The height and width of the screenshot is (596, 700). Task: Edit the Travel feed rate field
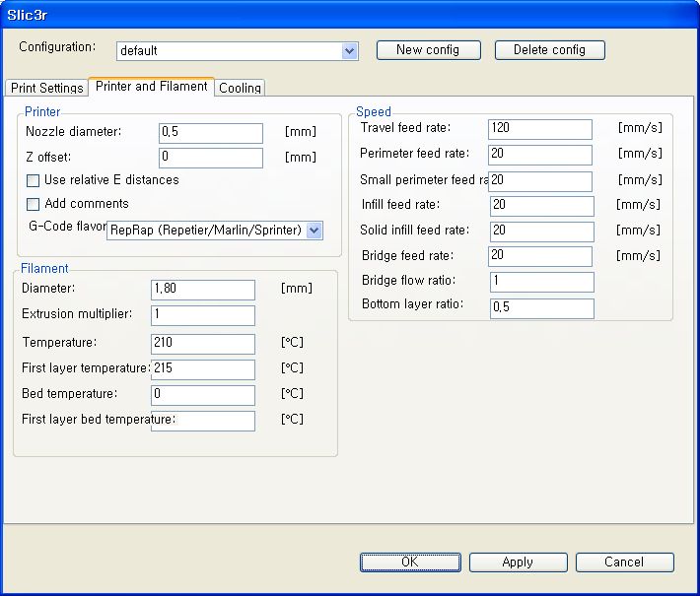[539, 129]
